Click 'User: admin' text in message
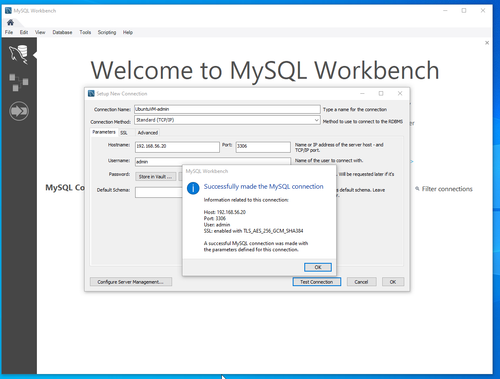The width and height of the screenshot is (500, 379). coord(217,225)
